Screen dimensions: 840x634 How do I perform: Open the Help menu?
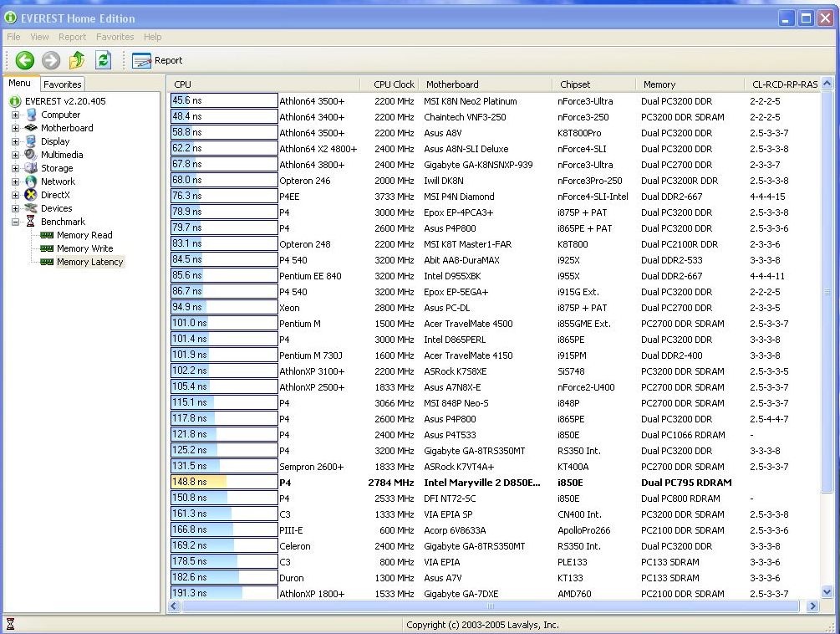tap(153, 37)
